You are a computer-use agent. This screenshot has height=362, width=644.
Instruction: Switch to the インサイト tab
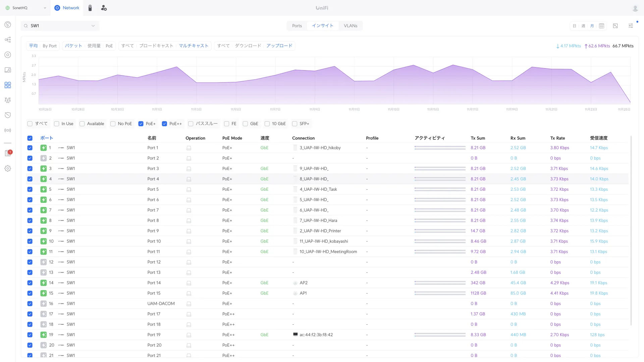point(323,26)
